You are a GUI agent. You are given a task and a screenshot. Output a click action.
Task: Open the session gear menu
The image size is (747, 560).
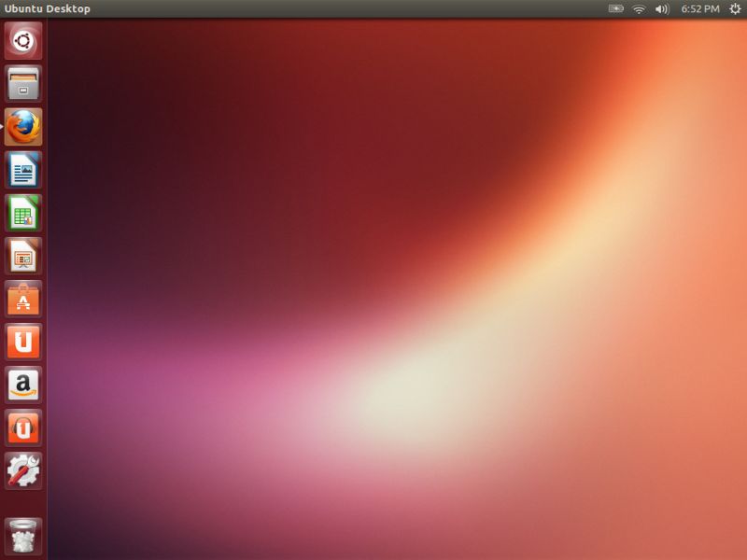tap(735, 7)
